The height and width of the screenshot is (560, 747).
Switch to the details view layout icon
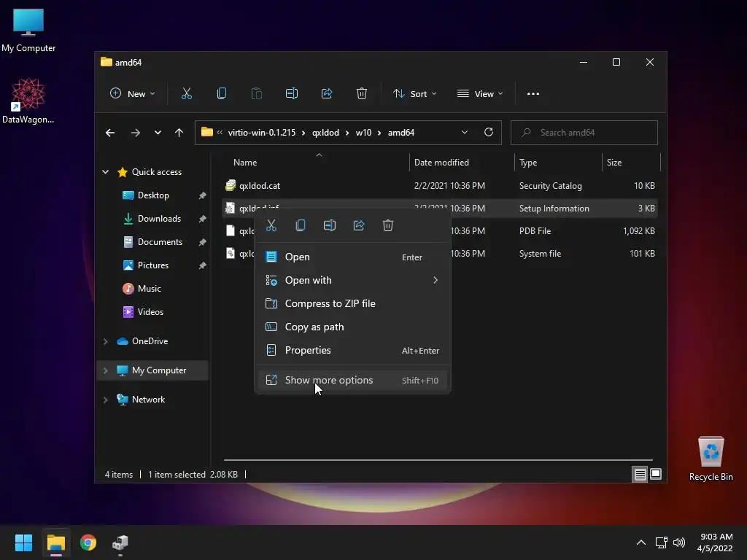point(640,474)
